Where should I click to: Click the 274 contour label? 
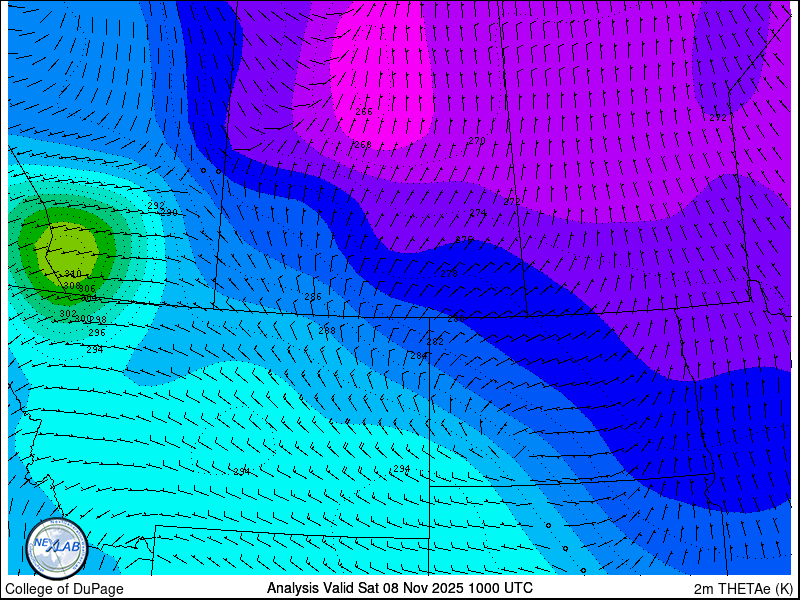click(478, 213)
